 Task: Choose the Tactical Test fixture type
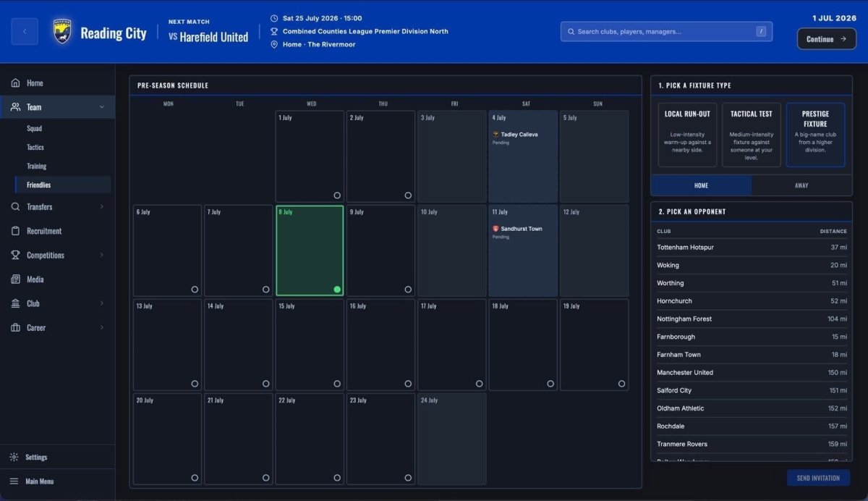752,135
